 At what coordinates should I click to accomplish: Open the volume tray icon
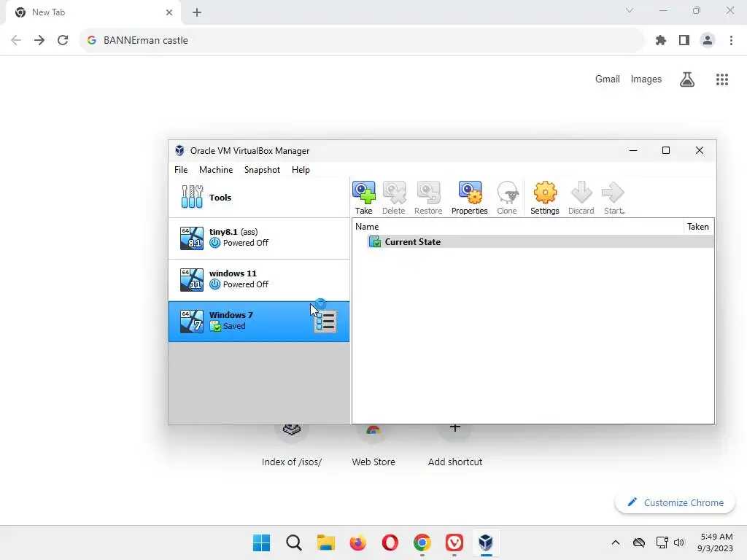click(x=679, y=542)
